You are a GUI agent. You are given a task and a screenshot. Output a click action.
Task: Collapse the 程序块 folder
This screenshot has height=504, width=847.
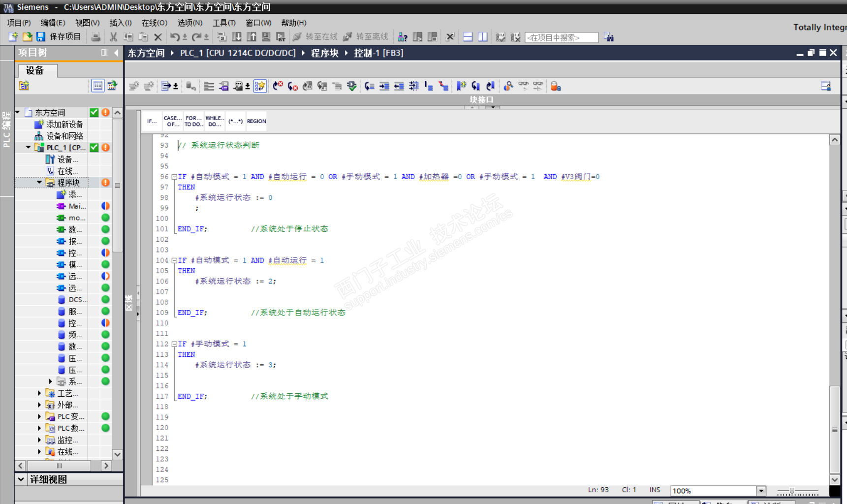pyautogui.click(x=39, y=183)
